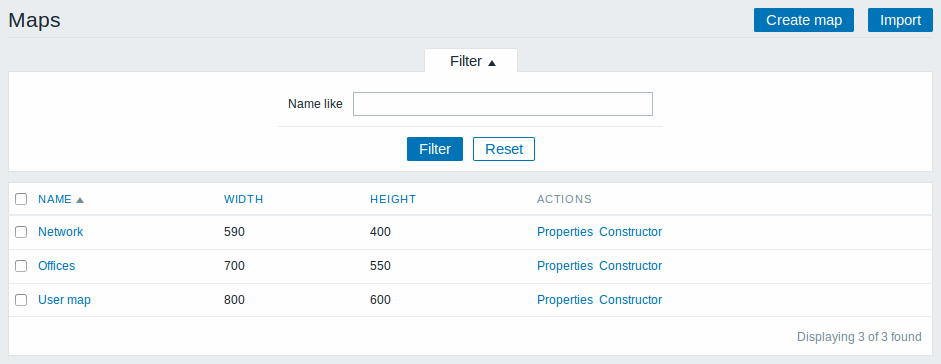941x364 pixels.
Task: Open Properties for Network map
Action: (565, 231)
